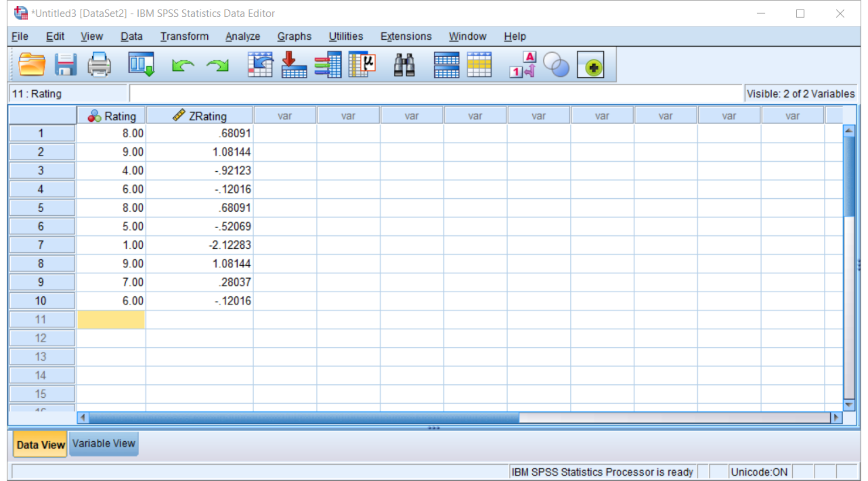Click the Save file floppy icon

65,65
